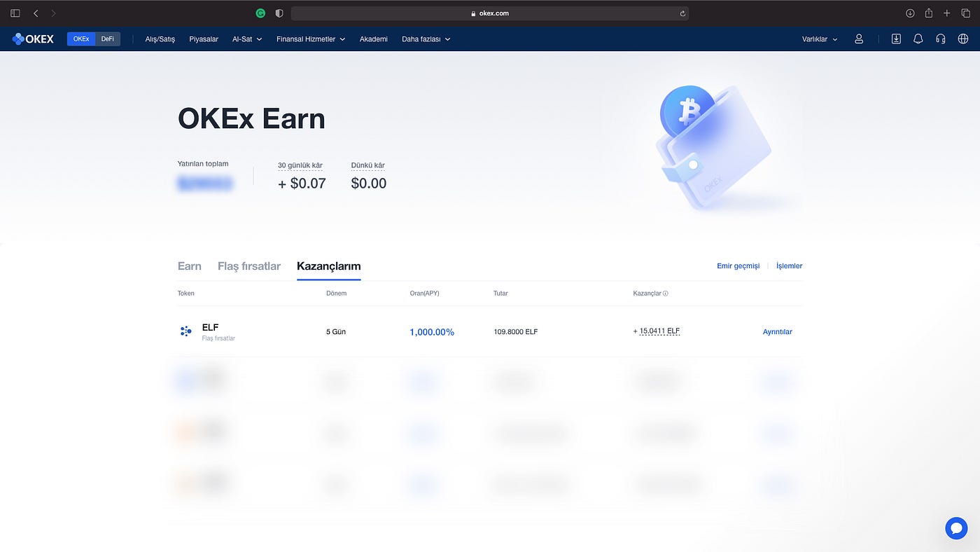
Task: Click the + $0.07 profit value
Action: 302,184
